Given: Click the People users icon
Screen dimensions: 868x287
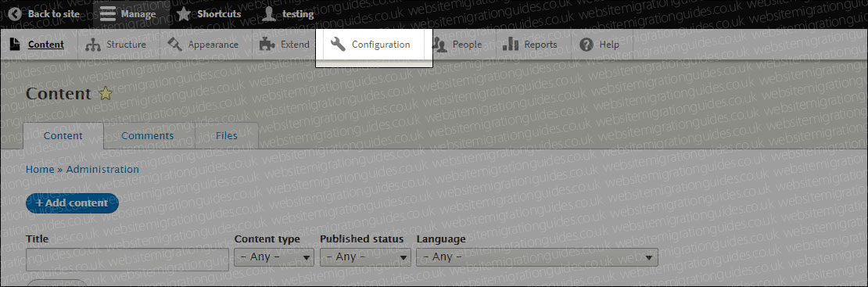Looking at the screenshot, I should (x=439, y=45).
